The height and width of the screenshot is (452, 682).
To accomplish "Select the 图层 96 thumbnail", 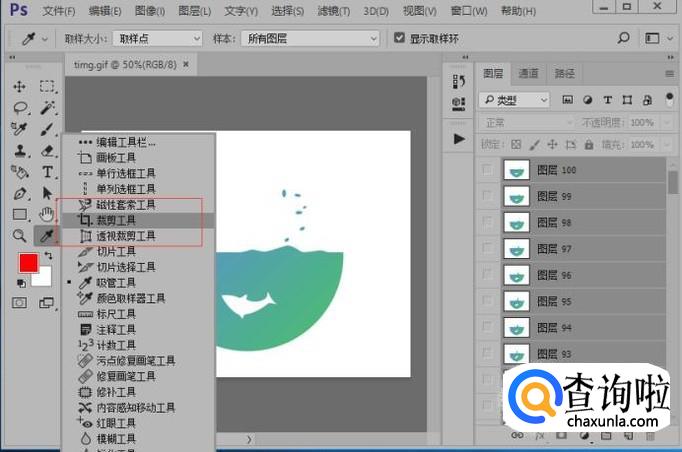I will click(x=516, y=275).
